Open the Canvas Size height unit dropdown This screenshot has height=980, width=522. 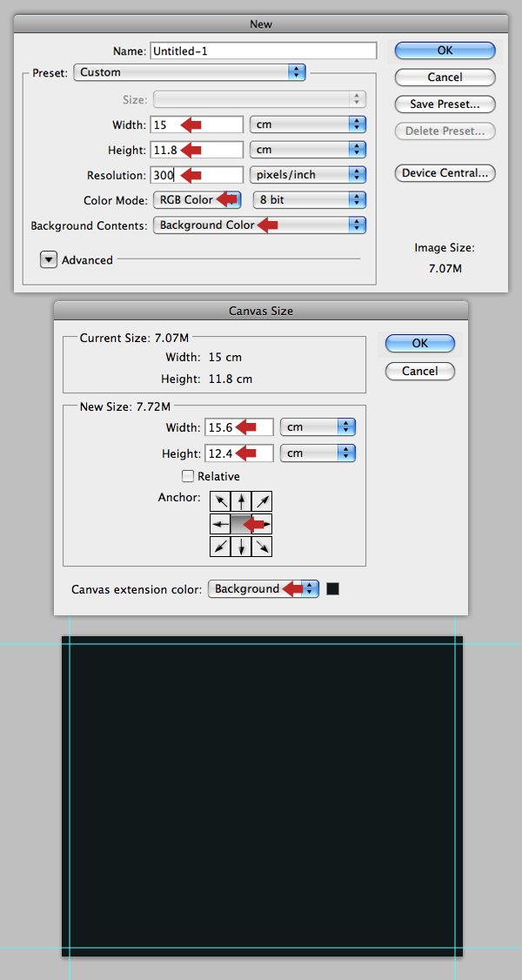pos(318,453)
